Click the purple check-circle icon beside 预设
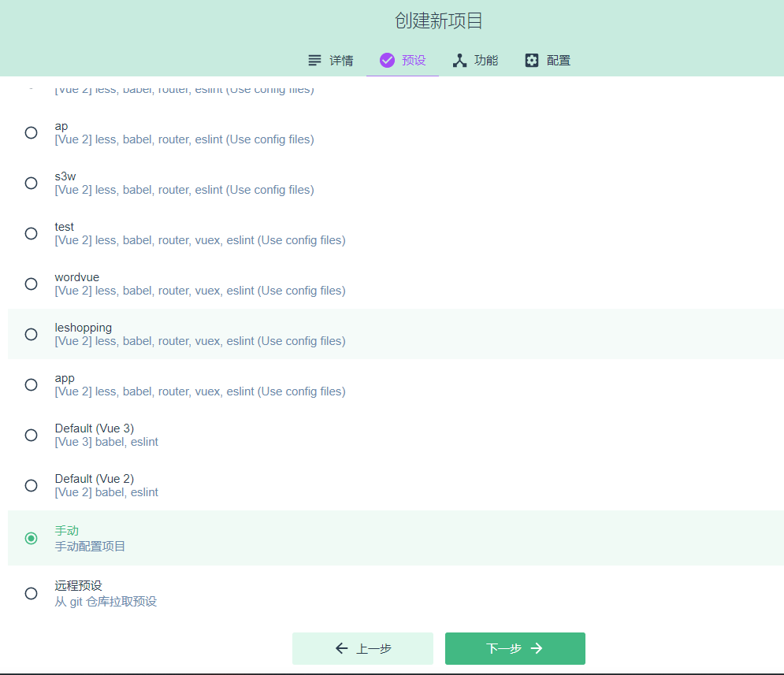The image size is (784, 675). (x=387, y=59)
